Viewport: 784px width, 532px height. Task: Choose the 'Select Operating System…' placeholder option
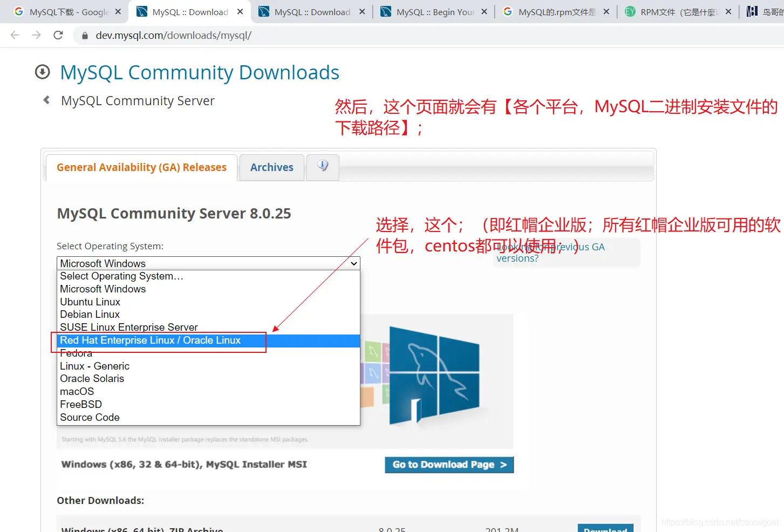point(208,276)
